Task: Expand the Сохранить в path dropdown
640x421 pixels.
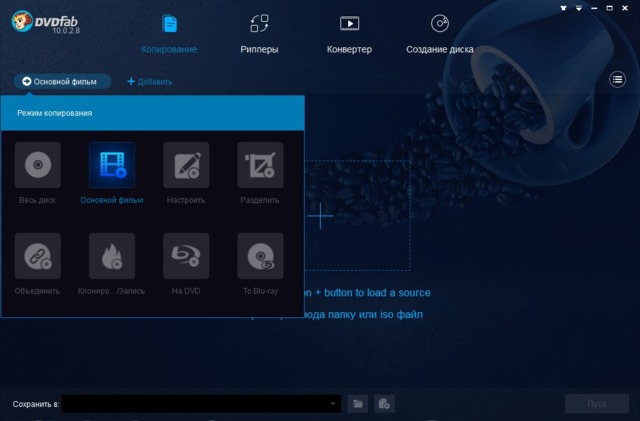Action: 334,404
